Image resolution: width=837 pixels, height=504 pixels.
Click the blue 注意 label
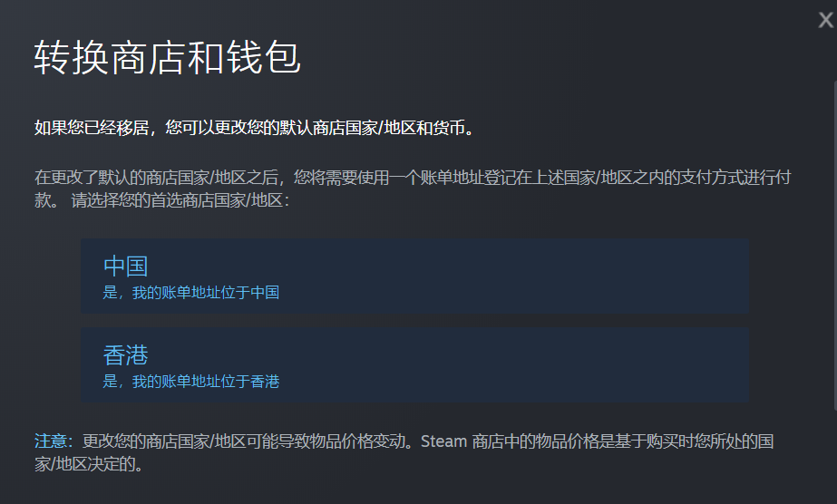click(53, 441)
